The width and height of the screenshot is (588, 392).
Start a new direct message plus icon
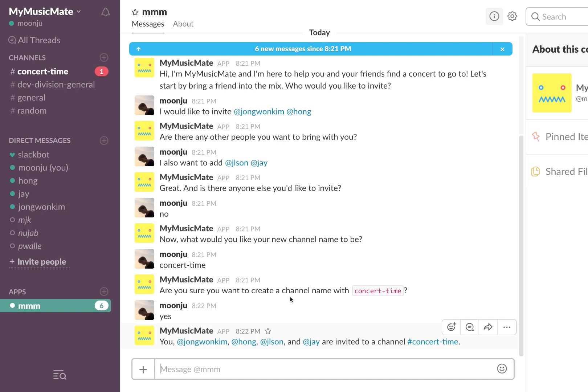(x=104, y=140)
